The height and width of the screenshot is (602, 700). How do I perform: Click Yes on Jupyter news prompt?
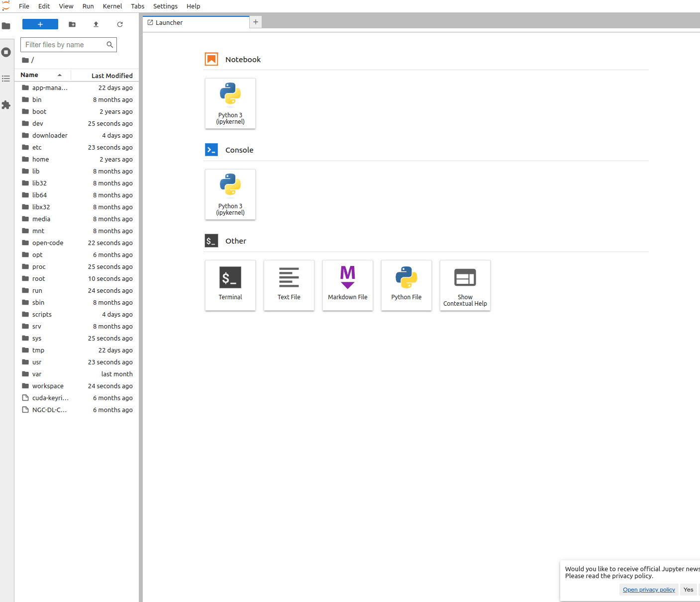coord(689,590)
